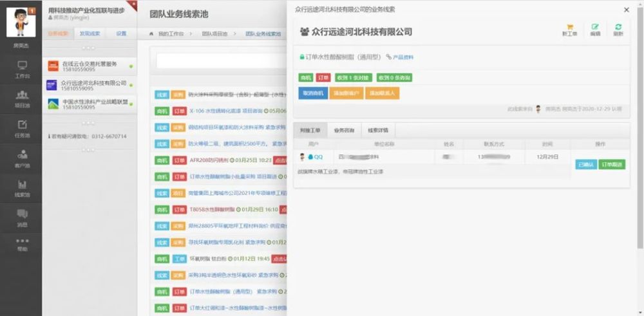Select 在线云仓交易托管服务 in the list
This screenshot has height=316, width=644.
click(90, 66)
